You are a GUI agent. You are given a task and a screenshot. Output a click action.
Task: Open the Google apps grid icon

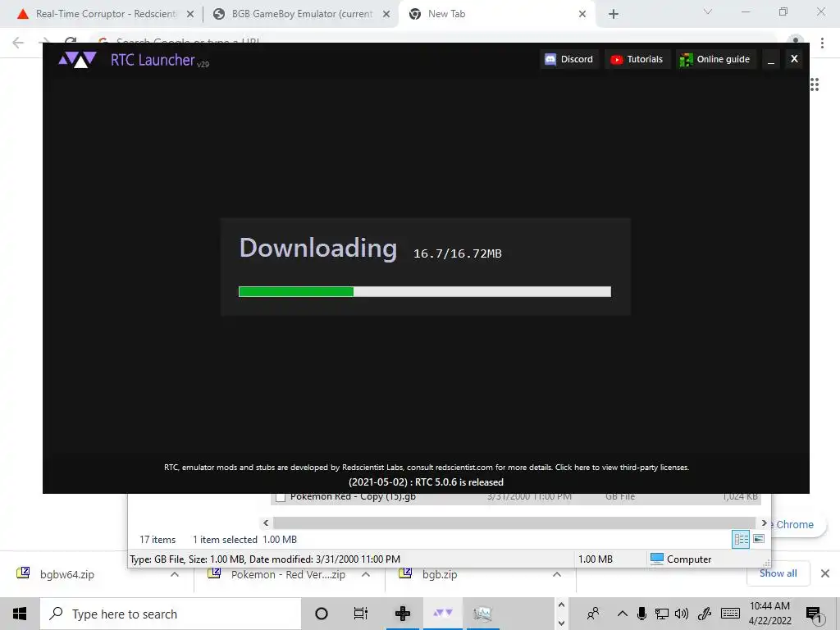815,84
